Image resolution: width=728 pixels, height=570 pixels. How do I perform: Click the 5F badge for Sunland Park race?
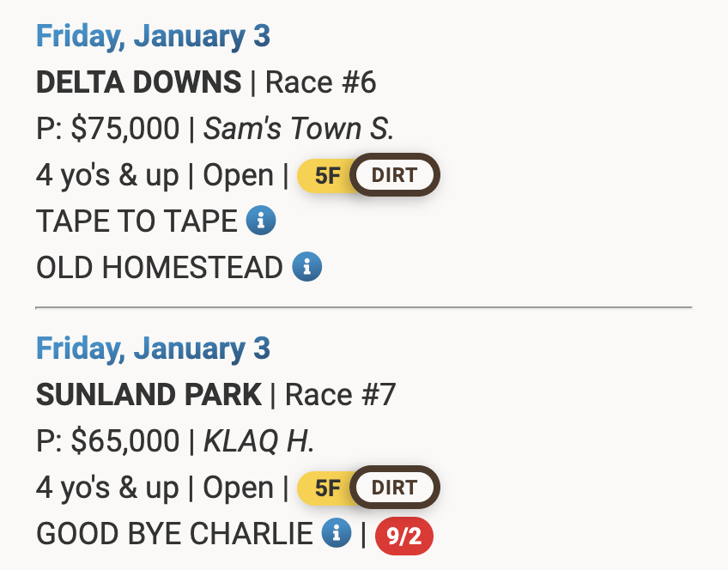[x=327, y=488]
